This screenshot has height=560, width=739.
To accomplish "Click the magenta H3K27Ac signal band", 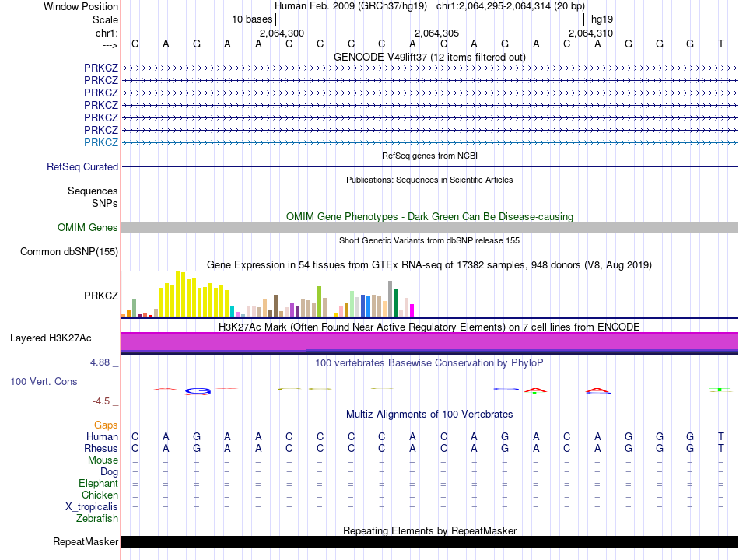I will 429,341.
